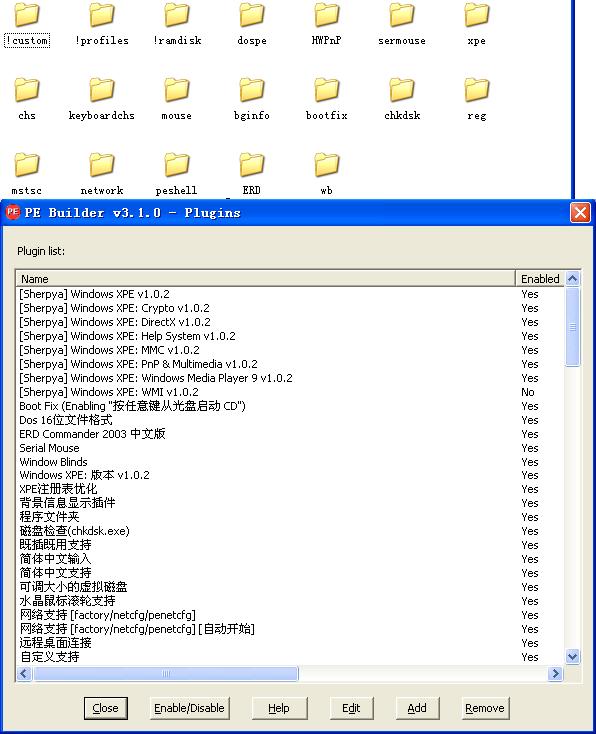Select the mouse folder icon
The height and width of the screenshot is (734, 596).
[x=177, y=90]
